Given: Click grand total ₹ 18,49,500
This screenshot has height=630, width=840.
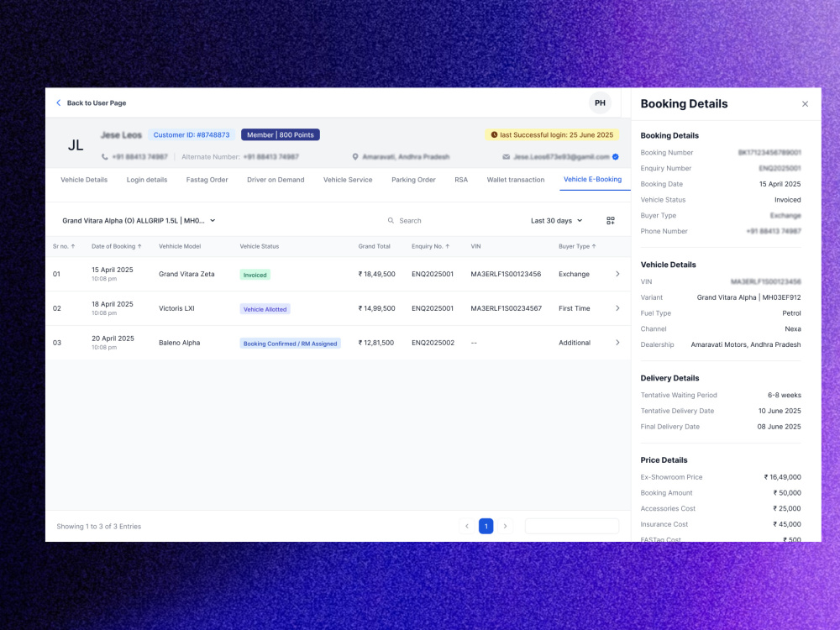Looking at the screenshot, I should pos(376,274).
